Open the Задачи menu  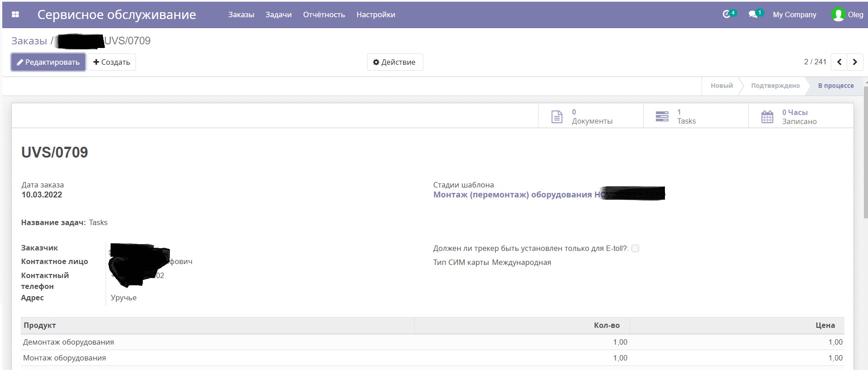coord(278,14)
